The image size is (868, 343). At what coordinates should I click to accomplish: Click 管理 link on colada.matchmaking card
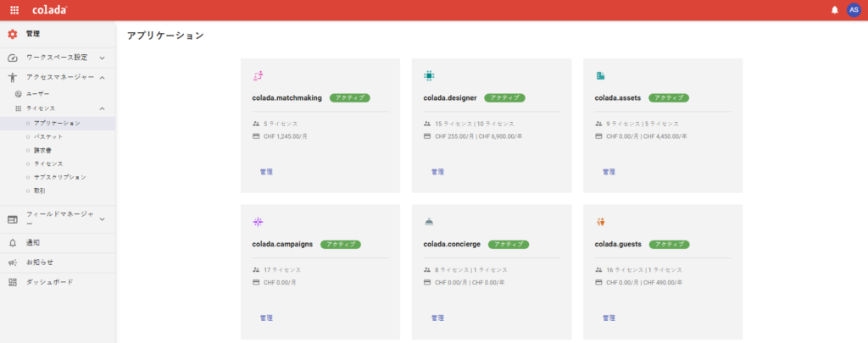(266, 172)
